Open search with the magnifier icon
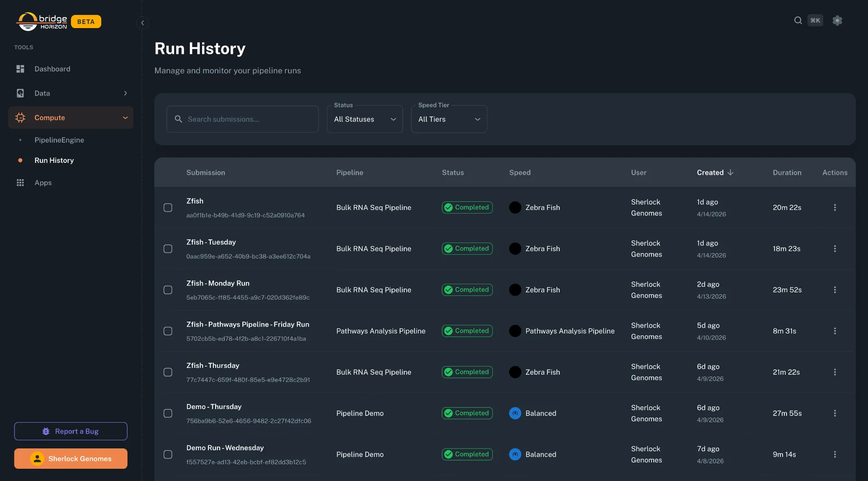The image size is (868, 481). 798,20
